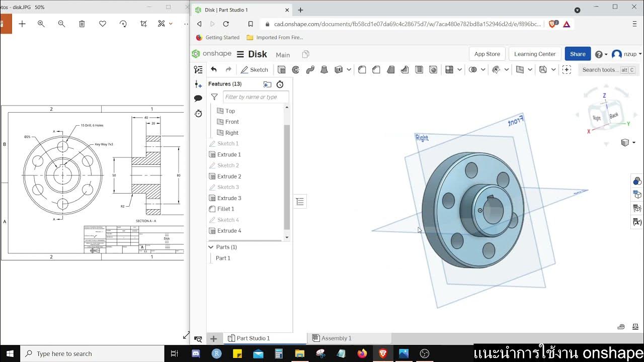Click the Filter by name or type field
644x362 pixels.
click(256, 97)
